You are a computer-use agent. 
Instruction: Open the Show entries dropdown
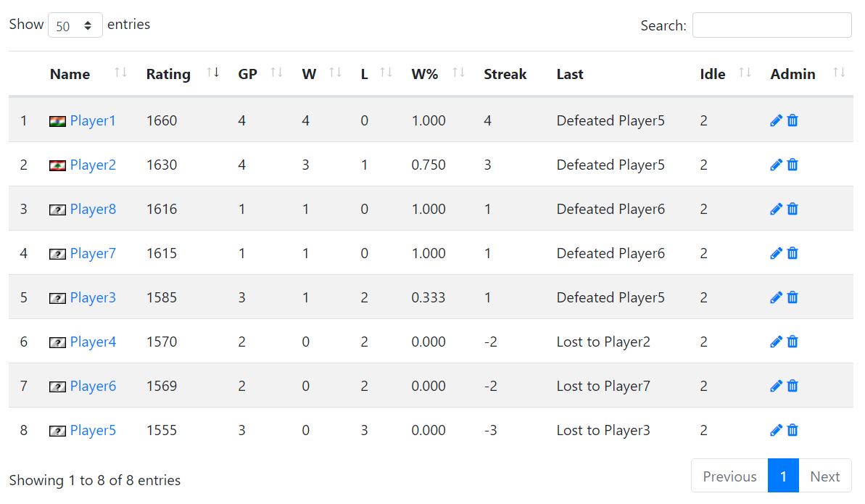(75, 24)
